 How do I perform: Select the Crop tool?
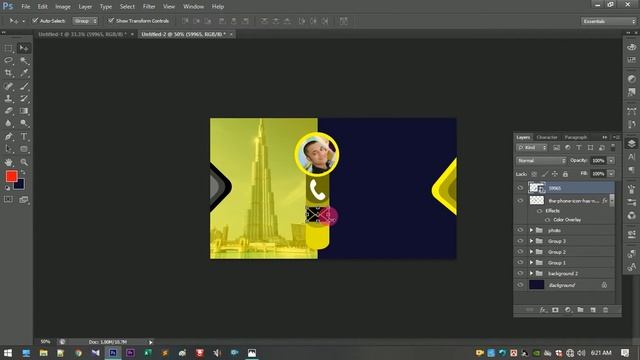point(9,73)
